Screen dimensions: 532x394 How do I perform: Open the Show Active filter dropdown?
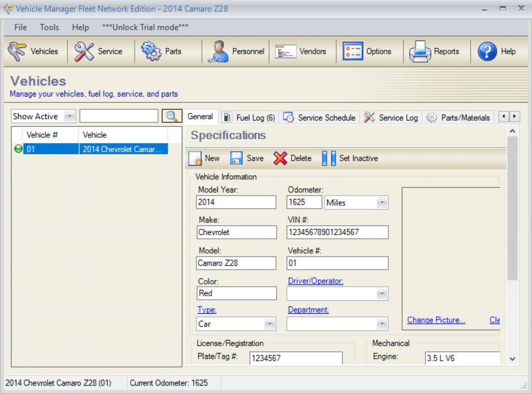click(70, 116)
